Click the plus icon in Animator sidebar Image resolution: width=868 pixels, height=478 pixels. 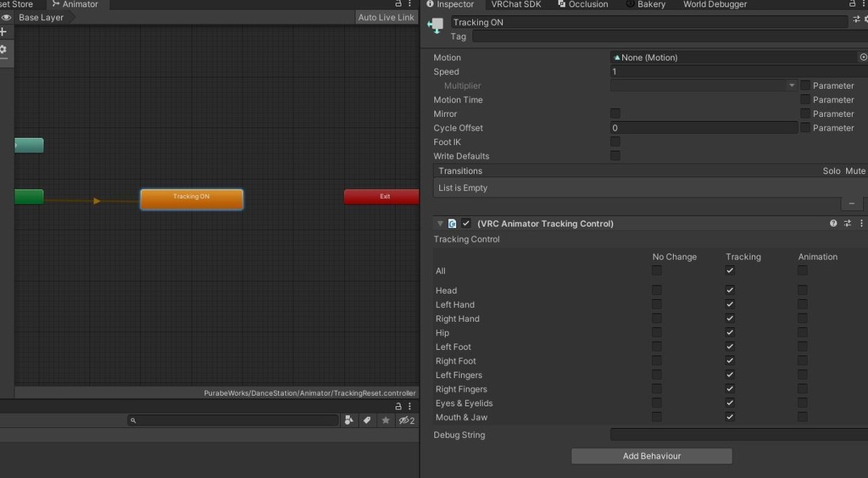coord(3,31)
